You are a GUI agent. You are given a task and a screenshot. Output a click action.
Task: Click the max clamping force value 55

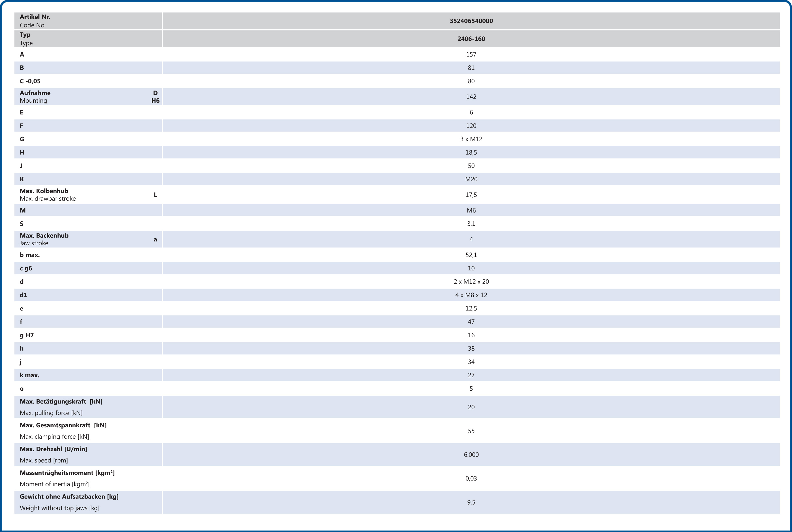pos(471,431)
